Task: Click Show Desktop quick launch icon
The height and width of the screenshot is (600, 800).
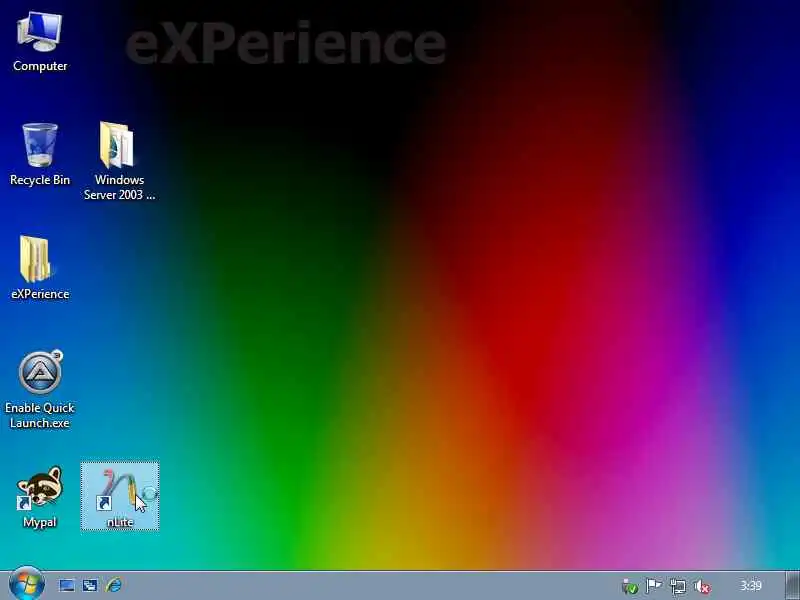Action: (x=67, y=585)
